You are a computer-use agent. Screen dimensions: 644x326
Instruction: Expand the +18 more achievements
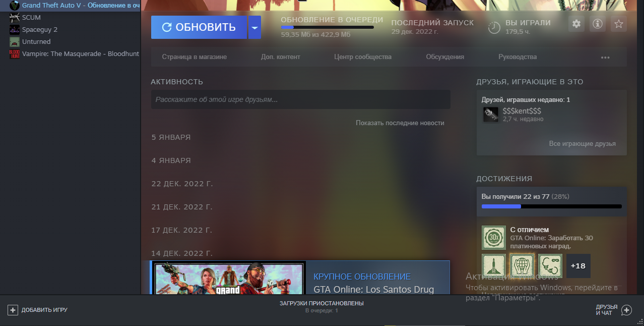click(x=578, y=265)
